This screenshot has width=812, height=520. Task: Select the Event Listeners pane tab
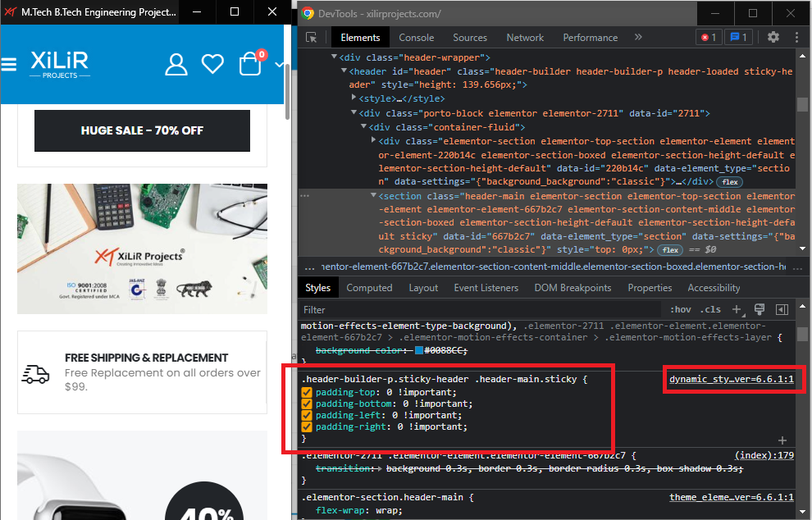coord(486,287)
